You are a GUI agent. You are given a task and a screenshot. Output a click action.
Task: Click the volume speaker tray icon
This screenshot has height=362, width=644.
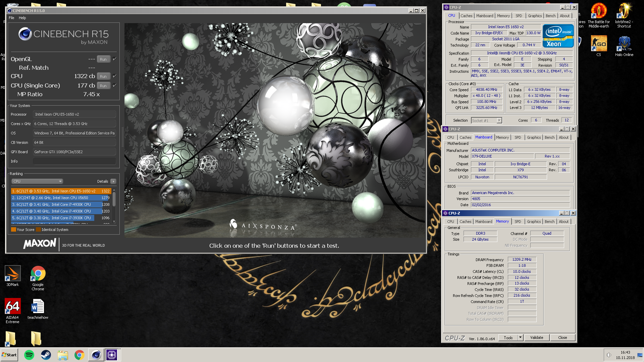(609, 355)
